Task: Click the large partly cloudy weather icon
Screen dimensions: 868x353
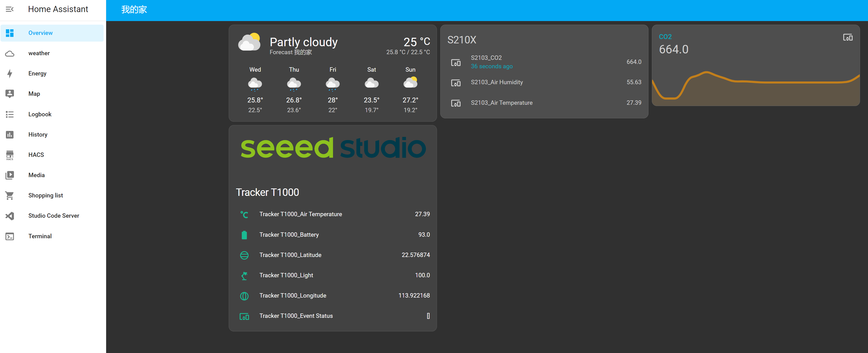Action: point(249,42)
